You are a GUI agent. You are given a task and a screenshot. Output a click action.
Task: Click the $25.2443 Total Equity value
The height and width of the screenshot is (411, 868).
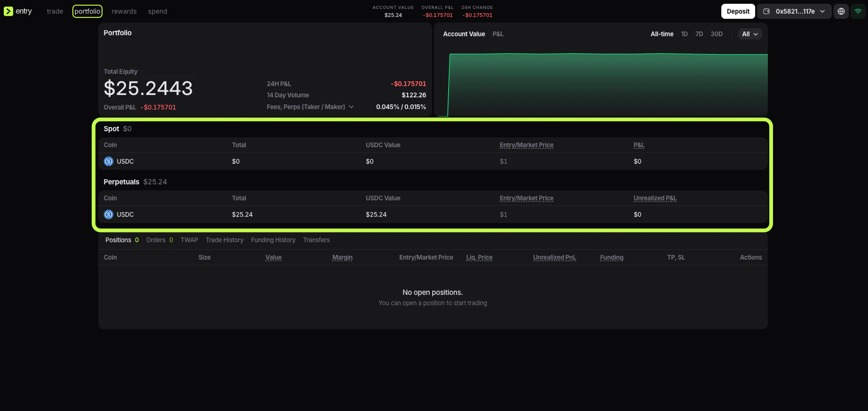[148, 88]
